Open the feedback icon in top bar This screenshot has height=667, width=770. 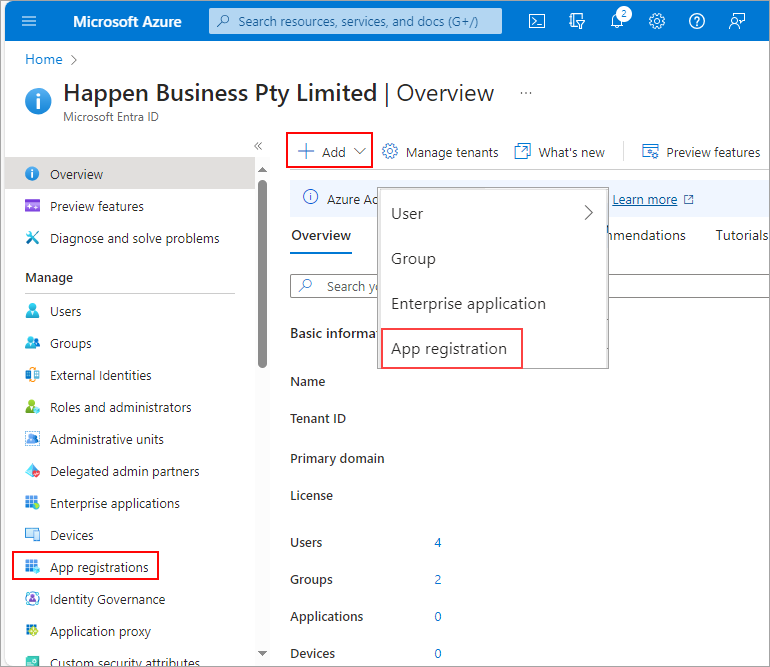click(x=737, y=21)
